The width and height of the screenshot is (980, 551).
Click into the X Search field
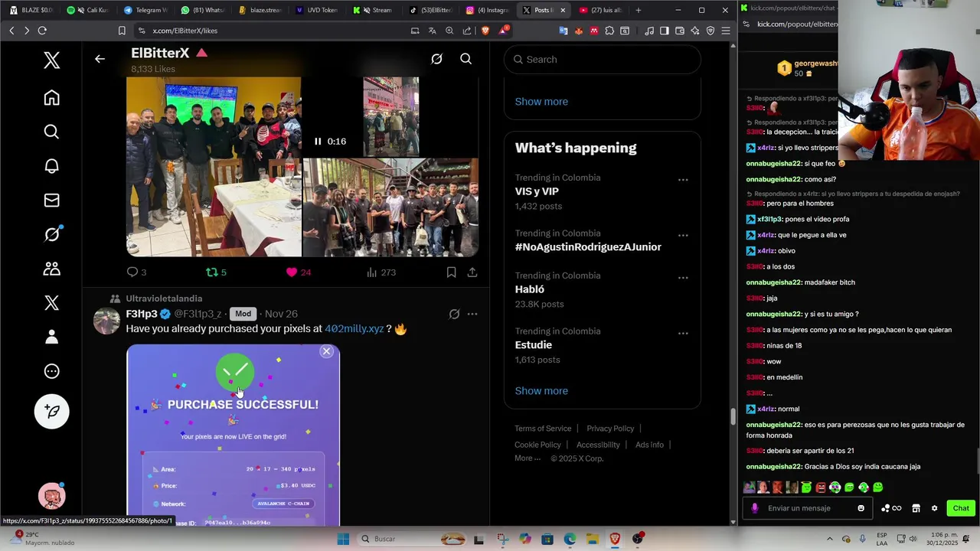(x=603, y=59)
